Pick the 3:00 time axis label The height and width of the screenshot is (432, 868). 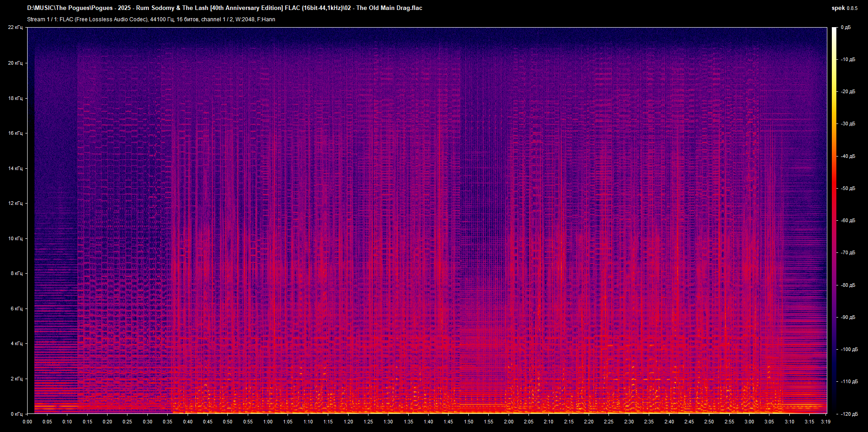point(749,422)
